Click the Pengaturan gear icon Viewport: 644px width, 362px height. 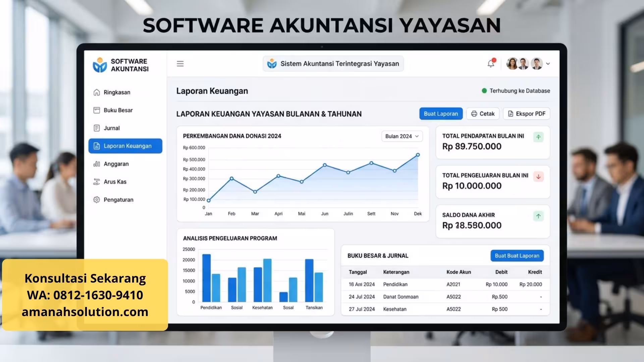click(97, 200)
